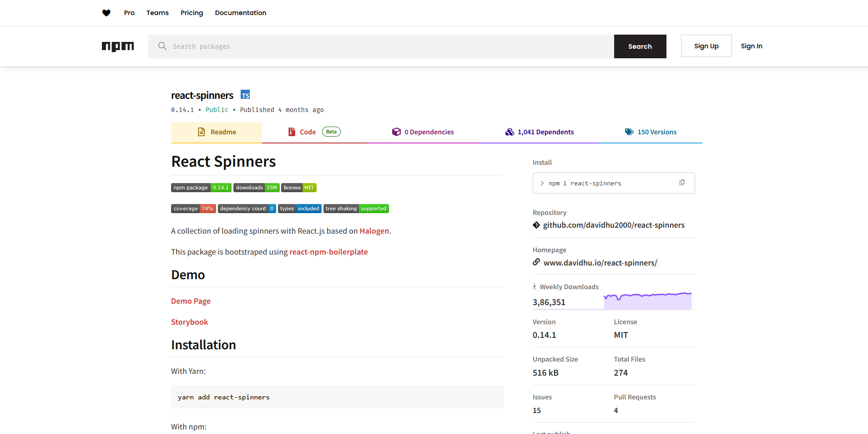Open the Readme tab
The height and width of the screenshot is (434, 868).
coord(217,132)
